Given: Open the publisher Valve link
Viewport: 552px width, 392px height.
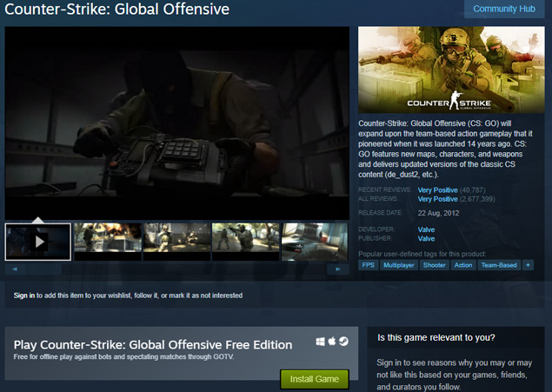Looking at the screenshot, I should (x=426, y=238).
